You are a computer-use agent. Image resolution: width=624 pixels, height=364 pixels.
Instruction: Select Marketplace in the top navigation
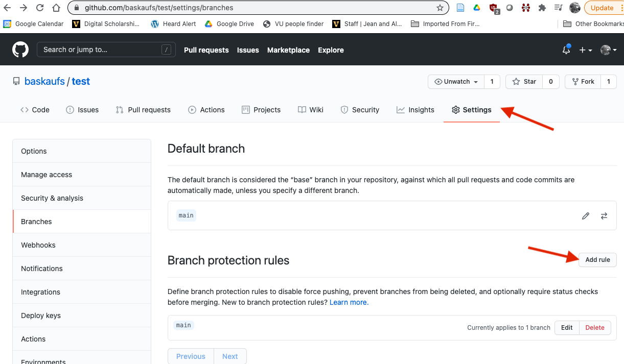pos(288,50)
